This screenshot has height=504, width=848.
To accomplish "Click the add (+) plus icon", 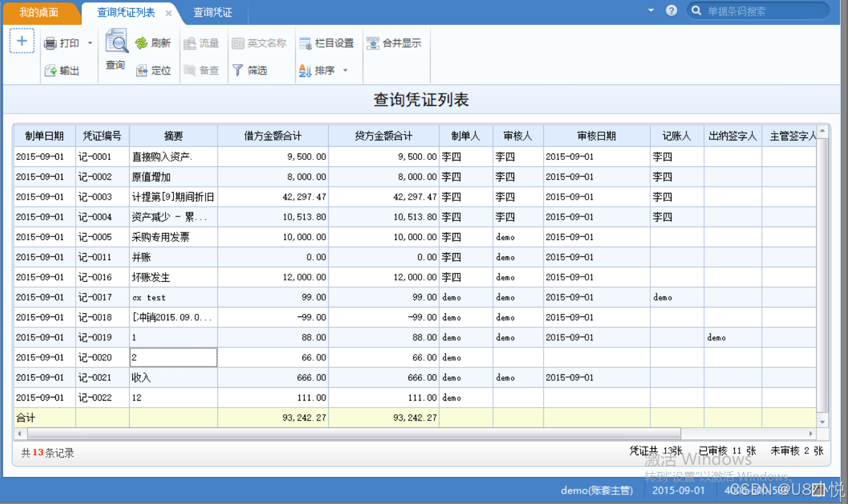I will 21,41.
